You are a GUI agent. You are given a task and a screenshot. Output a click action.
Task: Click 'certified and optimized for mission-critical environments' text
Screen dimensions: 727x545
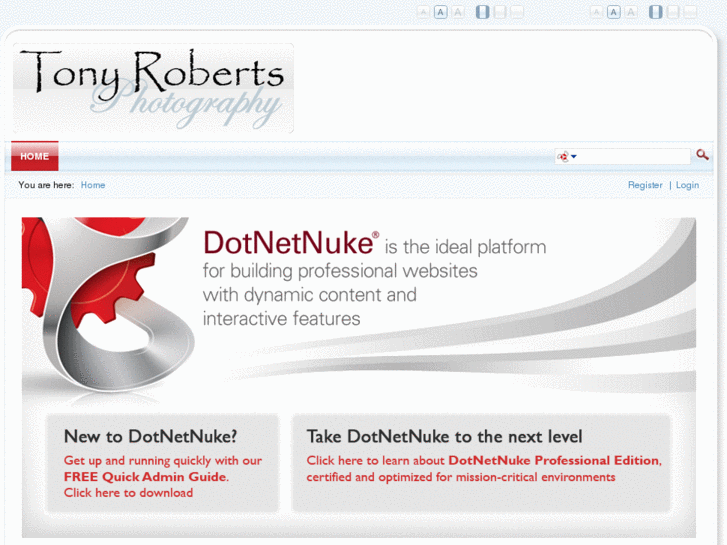click(x=461, y=477)
